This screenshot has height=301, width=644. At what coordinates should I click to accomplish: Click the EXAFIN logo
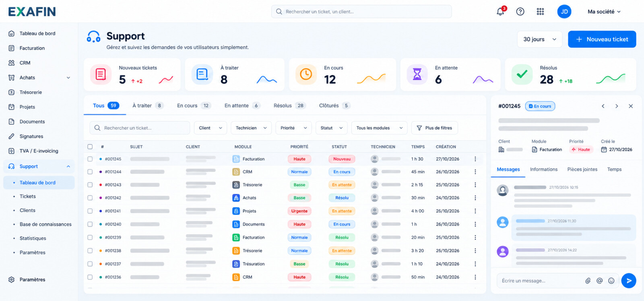[x=32, y=12]
